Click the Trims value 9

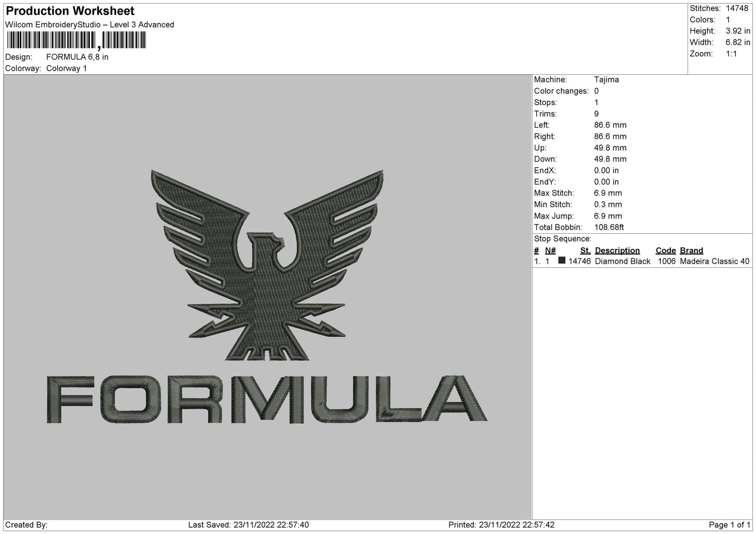click(596, 113)
